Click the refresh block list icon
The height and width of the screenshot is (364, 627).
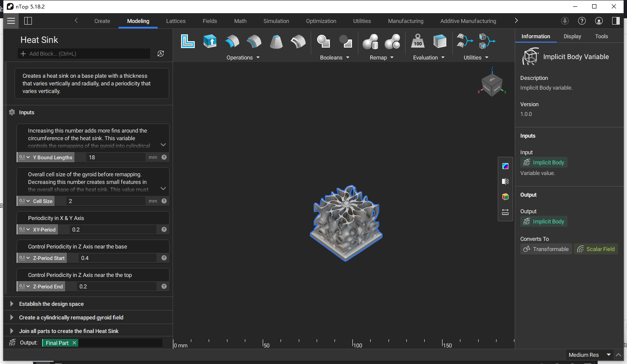point(161,54)
